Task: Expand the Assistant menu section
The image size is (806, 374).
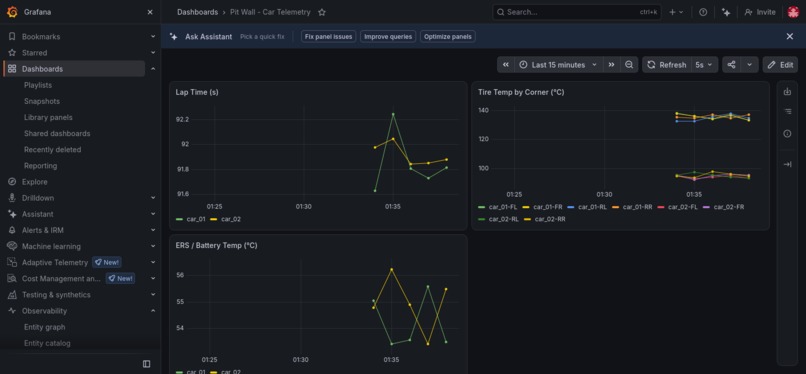Action: pyautogui.click(x=153, y=214)
